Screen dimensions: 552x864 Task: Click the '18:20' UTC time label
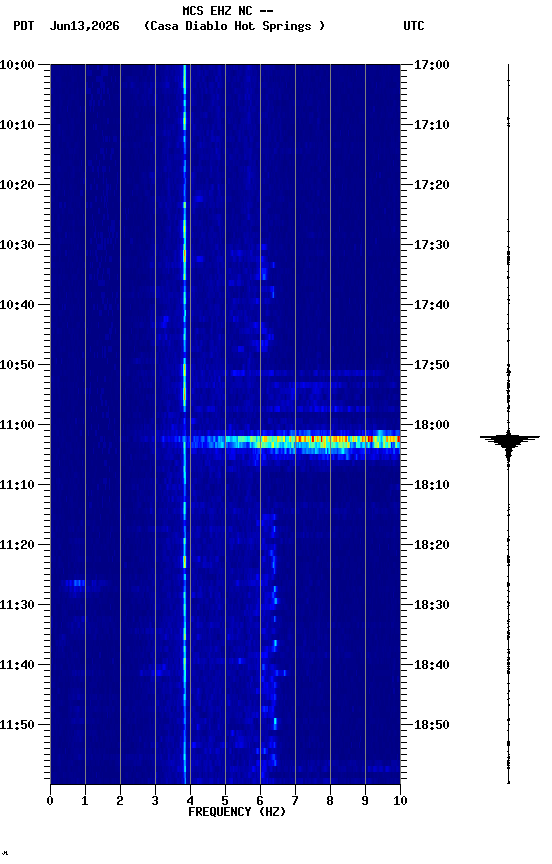(x=432, y=545)
